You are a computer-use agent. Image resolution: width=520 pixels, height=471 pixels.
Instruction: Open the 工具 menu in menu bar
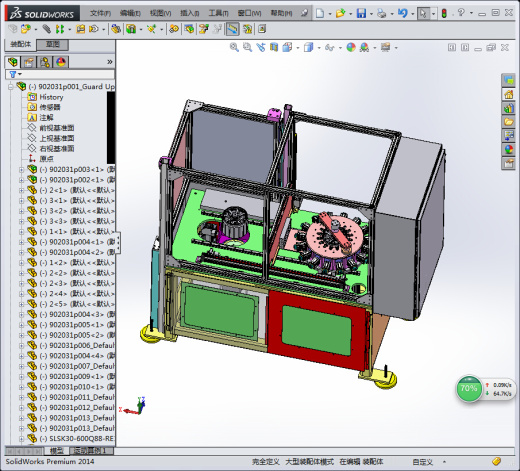(x=218, y=13)
